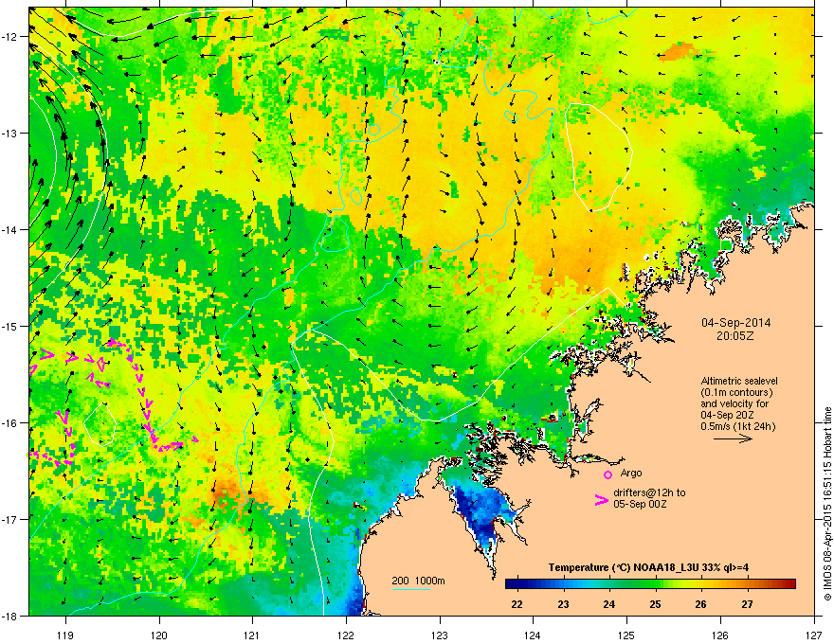The height and width of the screenshot is (644, 834).
Task: Click the cyan 200 1000m isobath legend line
Action: pyautogui.click(x=410, y=589)
